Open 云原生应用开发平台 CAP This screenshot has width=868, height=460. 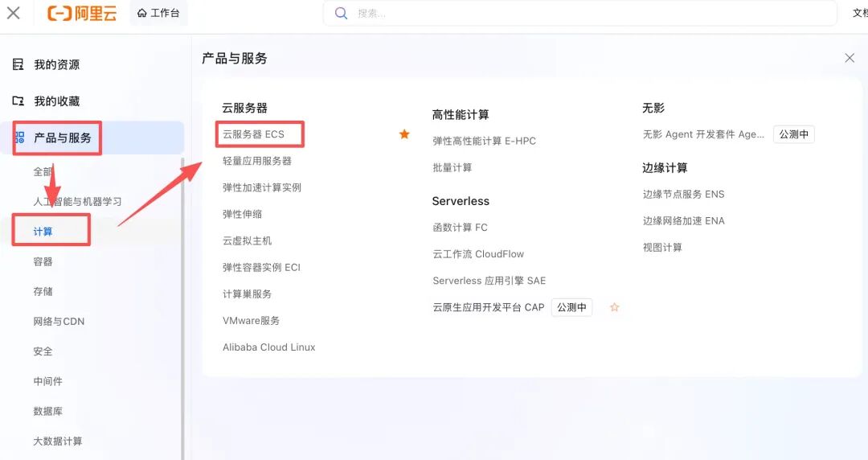point(489,307)
